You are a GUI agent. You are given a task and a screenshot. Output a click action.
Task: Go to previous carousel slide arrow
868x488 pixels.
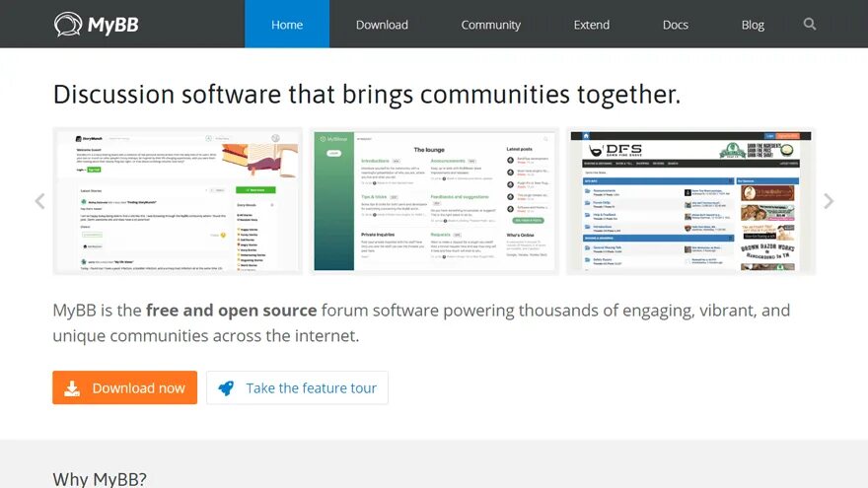(x=39, y=201)
